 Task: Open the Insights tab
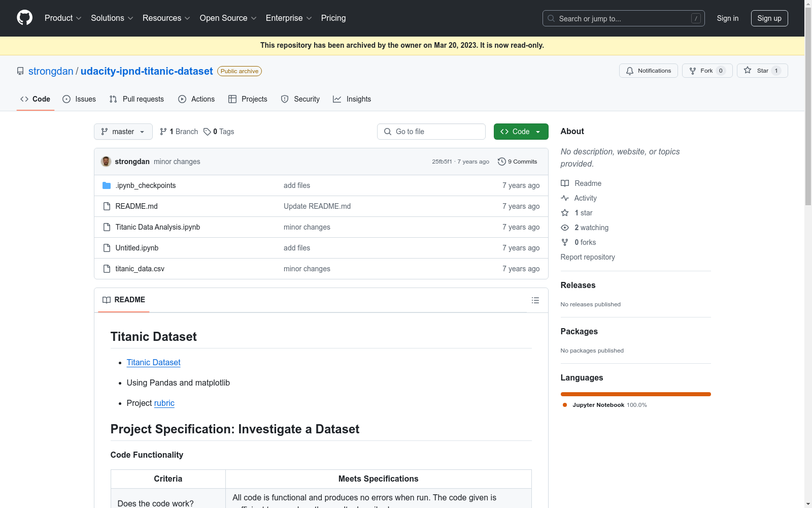(x=352, y=99)
